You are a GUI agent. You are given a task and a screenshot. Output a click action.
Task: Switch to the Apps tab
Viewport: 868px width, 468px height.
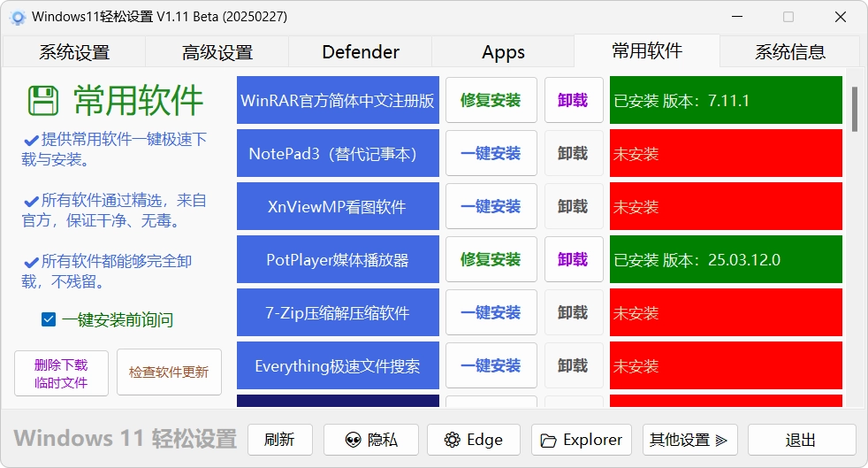click(x=503, y=52)
